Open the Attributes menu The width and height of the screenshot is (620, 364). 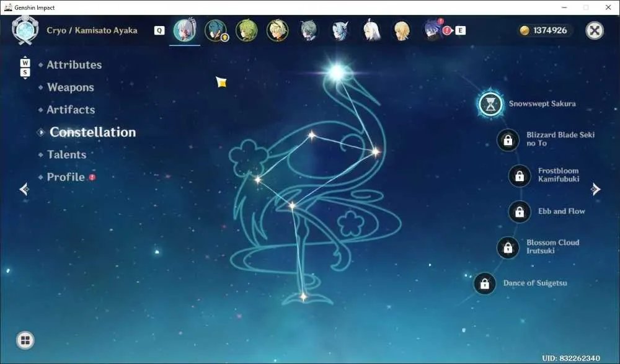pyautogui.click(x=74, y=65)
